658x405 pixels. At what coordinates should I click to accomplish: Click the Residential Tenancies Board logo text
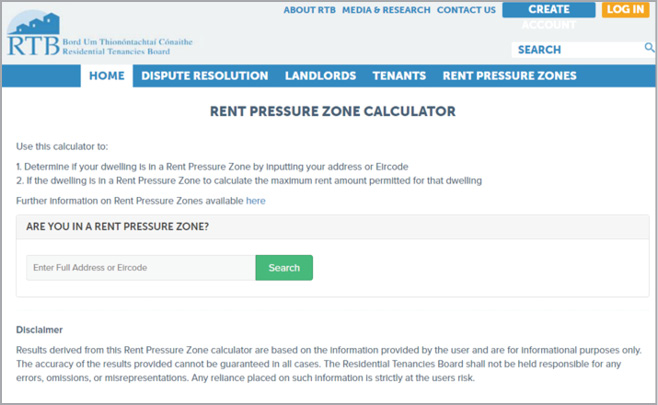pos(128,47)
